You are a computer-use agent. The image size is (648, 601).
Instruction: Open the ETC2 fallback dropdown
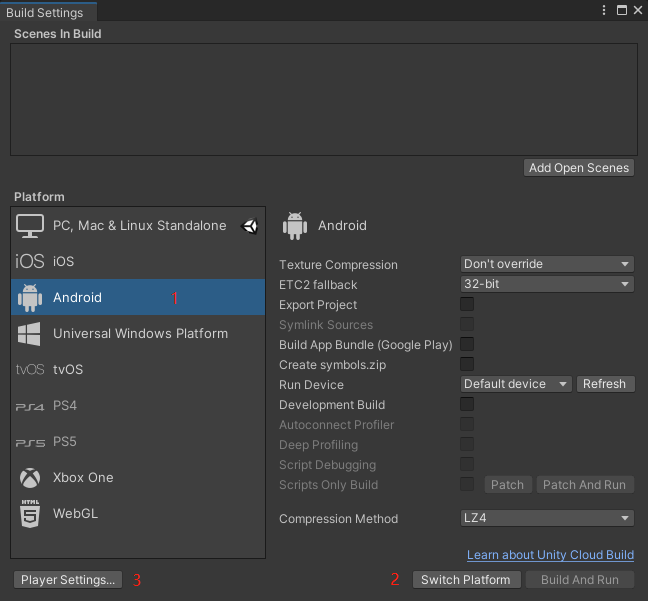pos(547,284)
